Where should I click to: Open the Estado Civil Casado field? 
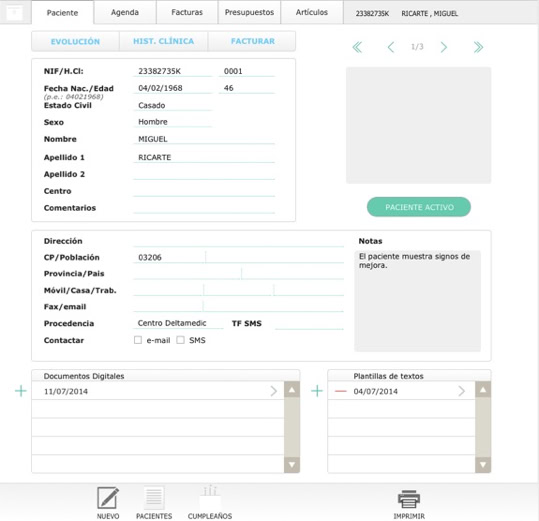(173, 106)
